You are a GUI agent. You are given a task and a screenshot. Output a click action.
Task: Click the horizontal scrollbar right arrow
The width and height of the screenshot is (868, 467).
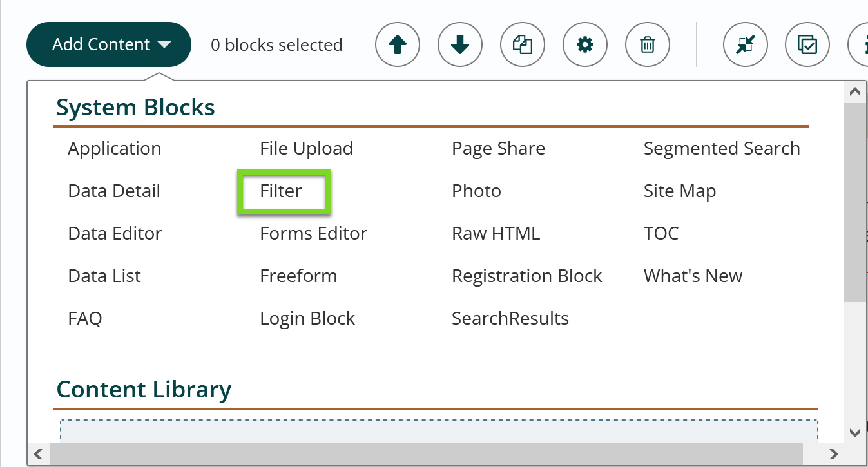point(833,454)
